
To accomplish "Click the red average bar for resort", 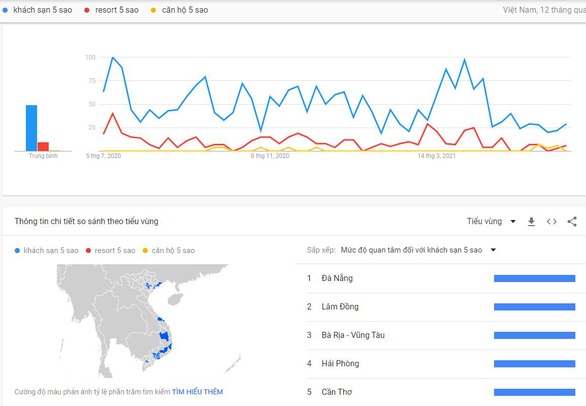I will tap(43, 147).
